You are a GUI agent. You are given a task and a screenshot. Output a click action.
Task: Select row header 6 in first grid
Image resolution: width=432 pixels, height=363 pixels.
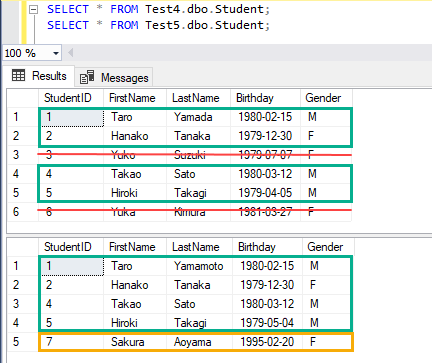coord(23,212)
